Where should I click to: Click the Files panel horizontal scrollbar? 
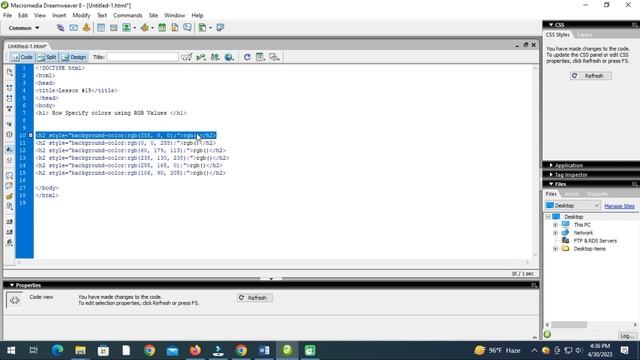click(591, 325)
